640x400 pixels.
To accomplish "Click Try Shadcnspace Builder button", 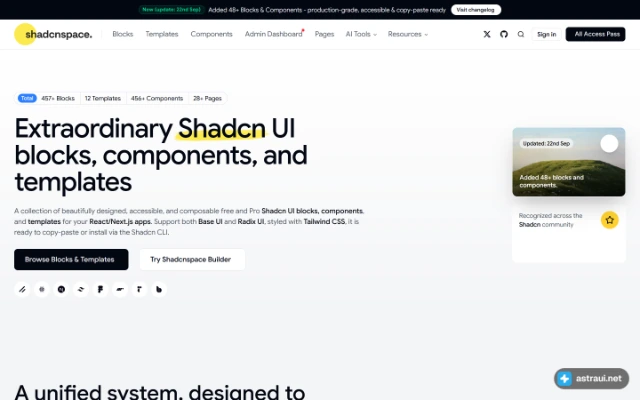I will 192,260.
